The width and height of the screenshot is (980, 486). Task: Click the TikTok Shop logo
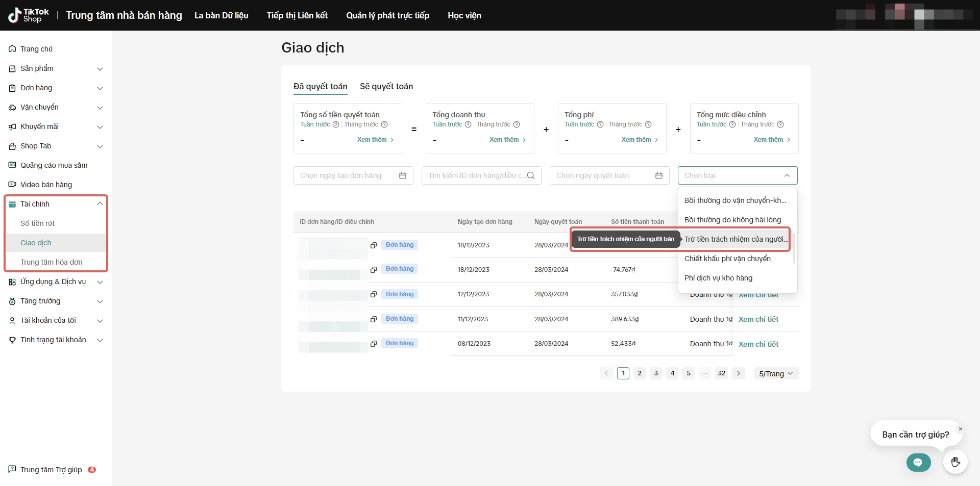[29, 15]
